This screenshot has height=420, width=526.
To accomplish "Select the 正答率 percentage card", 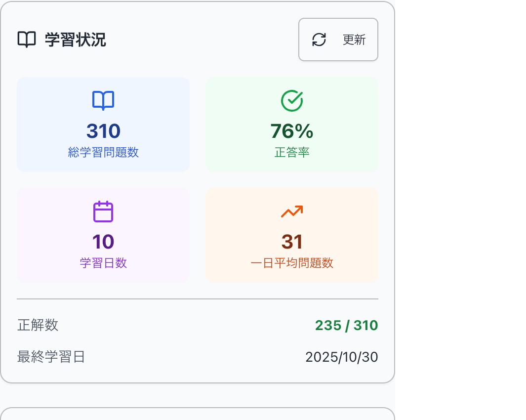I will click(291, 124).
